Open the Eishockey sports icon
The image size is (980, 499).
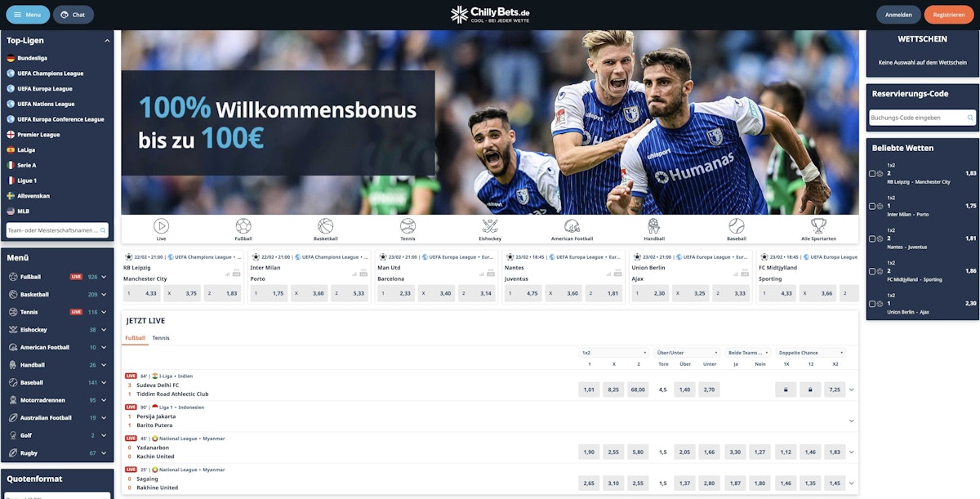coord(490,226)
